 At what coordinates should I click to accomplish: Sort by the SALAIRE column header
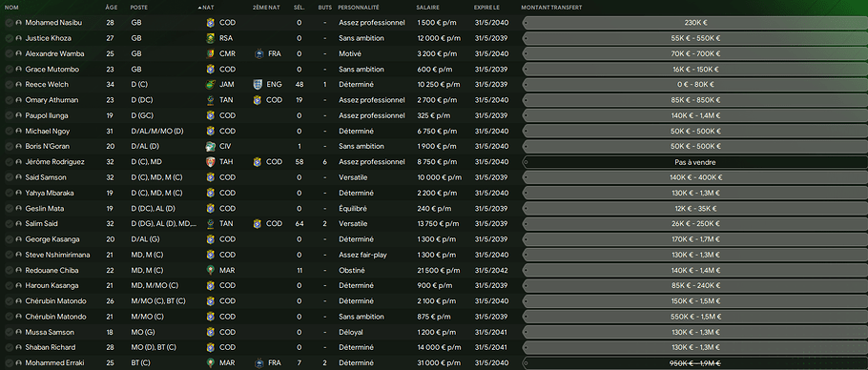pyautogui.click(x=428, y=8)
